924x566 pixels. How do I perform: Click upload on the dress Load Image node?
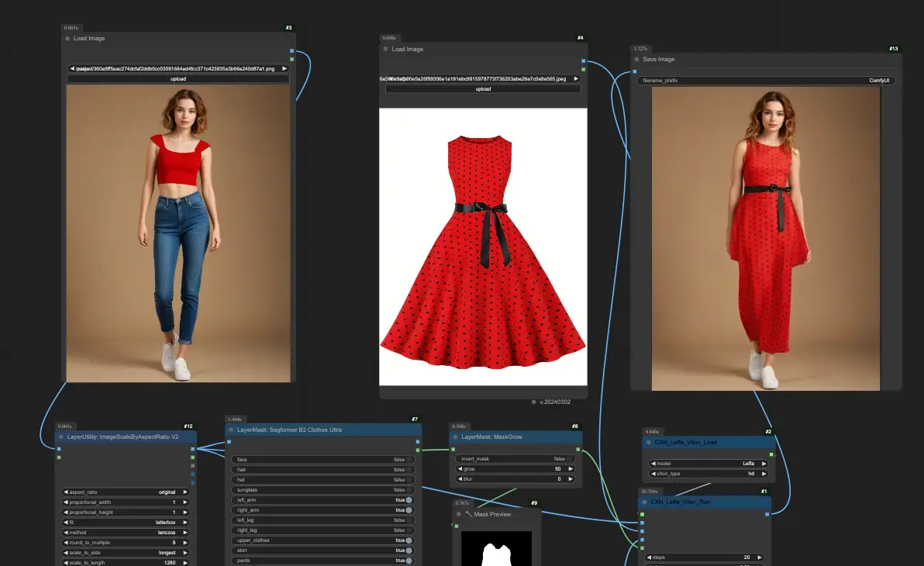point(483,88)
